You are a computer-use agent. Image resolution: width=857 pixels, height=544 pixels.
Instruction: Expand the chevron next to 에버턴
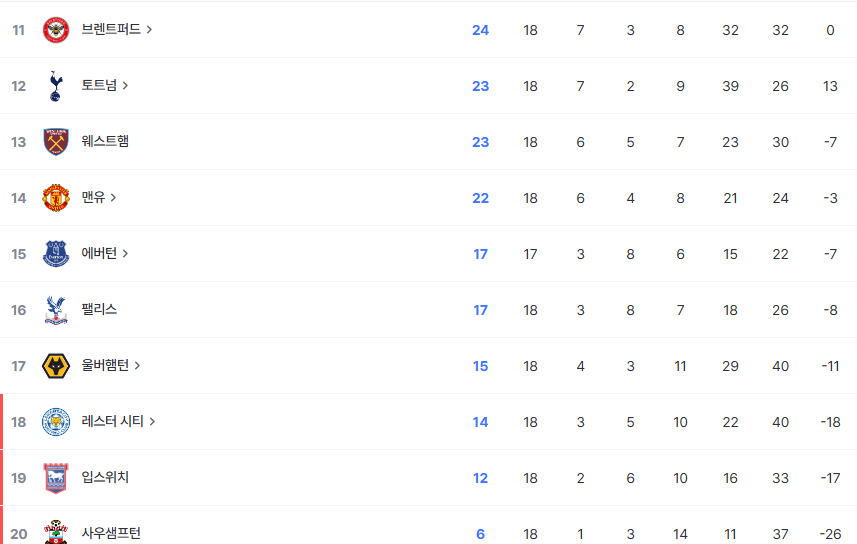(x=125, y=254)
